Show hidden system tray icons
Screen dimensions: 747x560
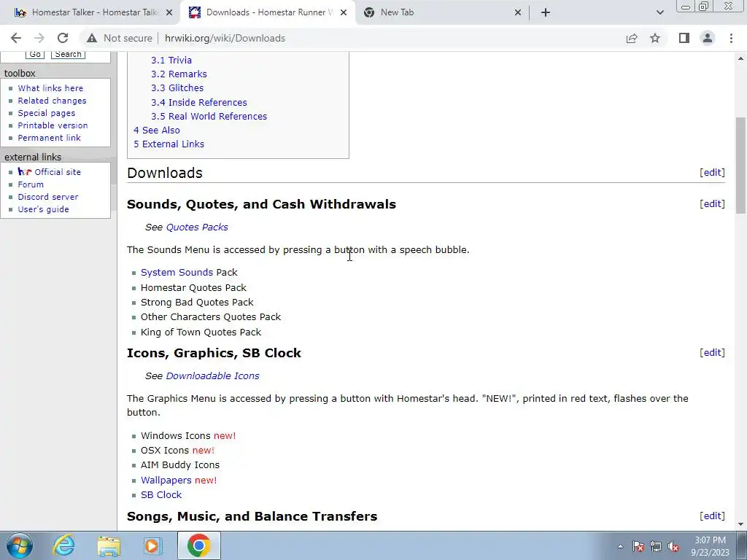point(620,546)
